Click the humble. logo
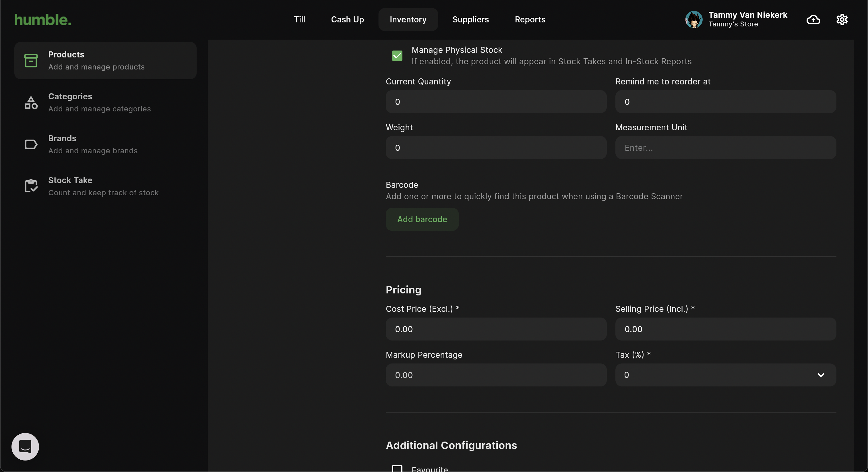 (x=43, y=20)
